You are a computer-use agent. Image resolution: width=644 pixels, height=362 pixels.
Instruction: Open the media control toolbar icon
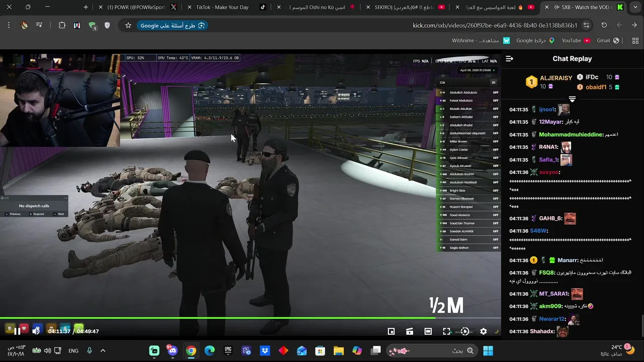tap(39, 25)
